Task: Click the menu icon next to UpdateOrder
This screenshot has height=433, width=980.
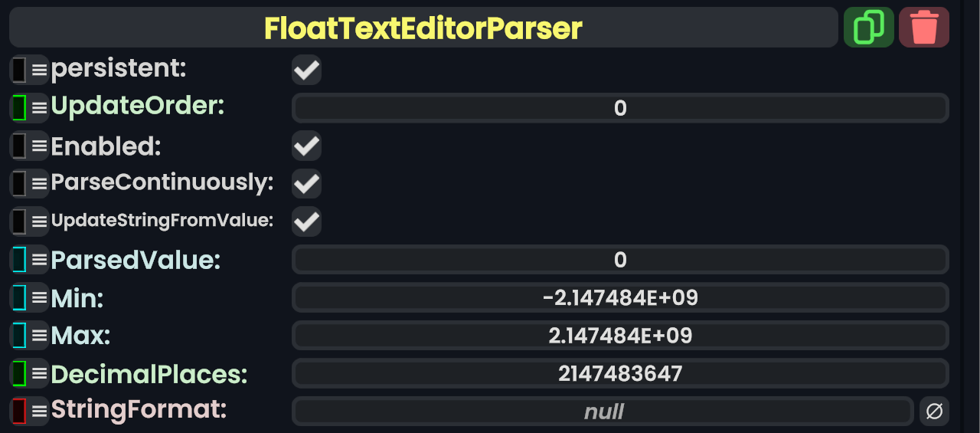Action: (x=39, y=107)
